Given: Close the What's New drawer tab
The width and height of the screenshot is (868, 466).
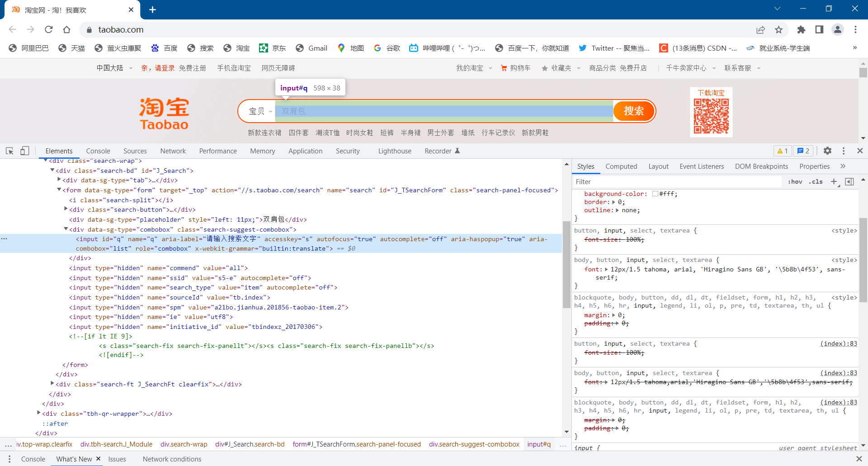Looking at the screenshot, I should [98, 459].
